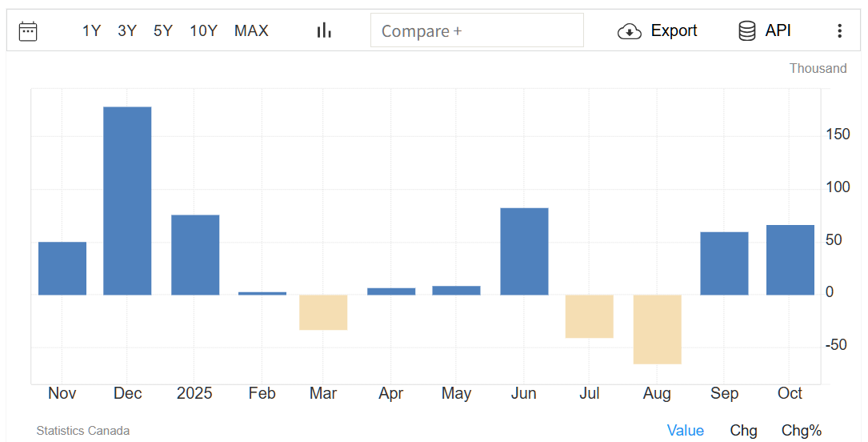Image resolution: width=868 pixels, height=442 pixels.
Task: Switch to 5Y time range
Action: tap(163, 31)
